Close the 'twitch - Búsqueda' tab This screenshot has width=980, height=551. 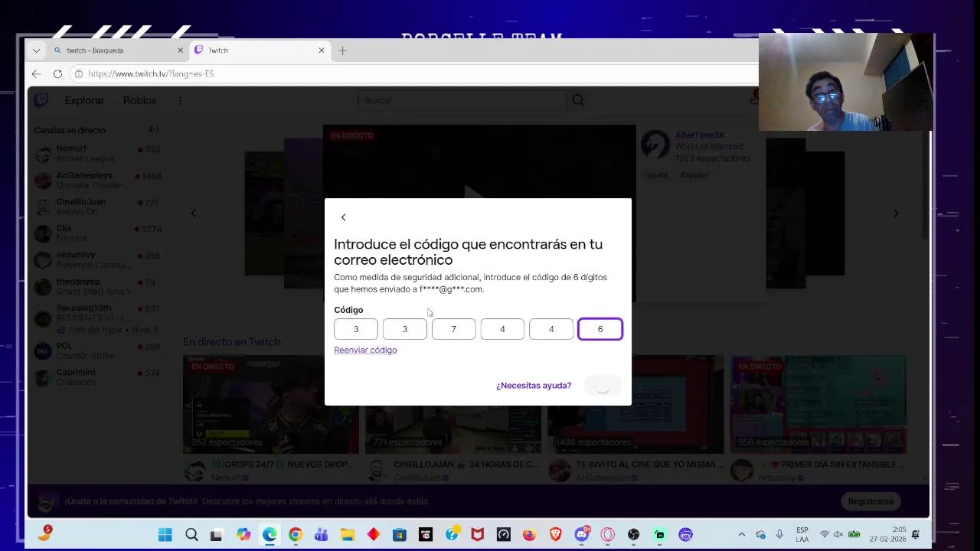[181, 51]
